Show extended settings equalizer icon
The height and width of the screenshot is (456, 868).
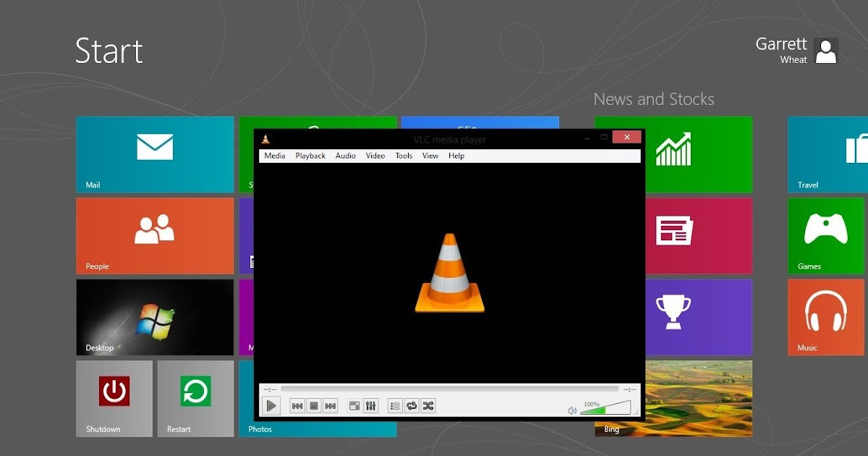tap(370, 406)
